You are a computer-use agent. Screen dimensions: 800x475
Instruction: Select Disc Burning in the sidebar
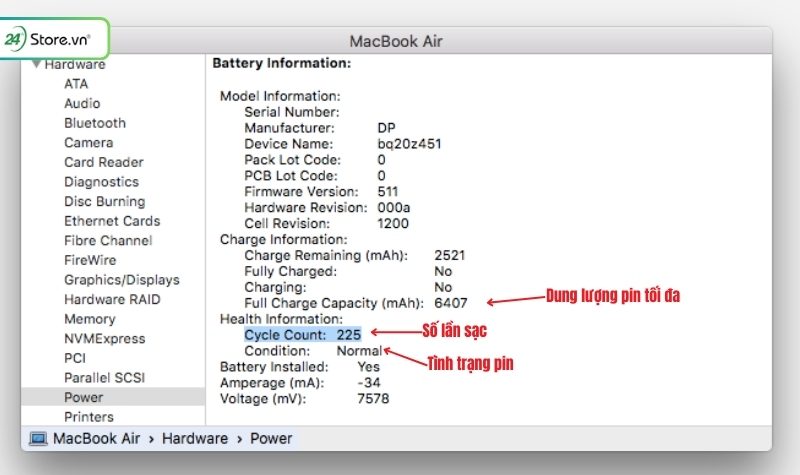coord(105,202)
